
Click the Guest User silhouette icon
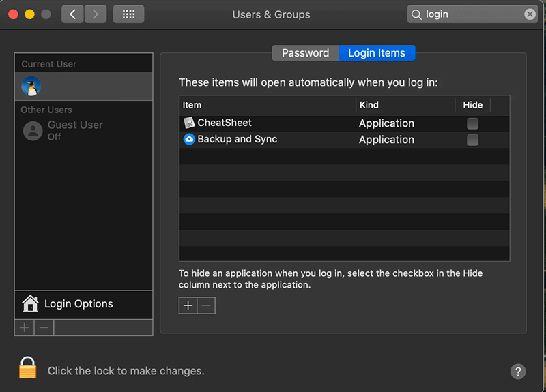[33, 131]
